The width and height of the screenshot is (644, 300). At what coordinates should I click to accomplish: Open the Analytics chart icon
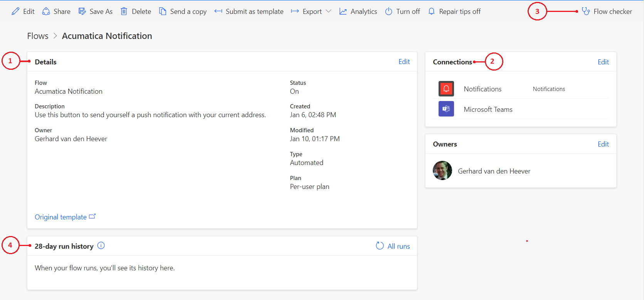pyautogui.click(x=343, y=12)
